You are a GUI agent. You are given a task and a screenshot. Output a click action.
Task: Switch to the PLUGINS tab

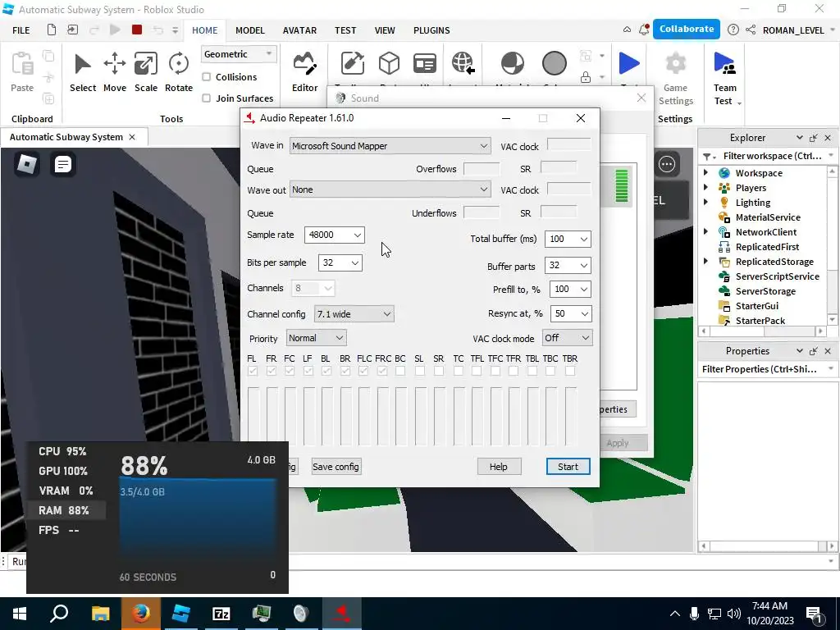[x=431, y=30]
